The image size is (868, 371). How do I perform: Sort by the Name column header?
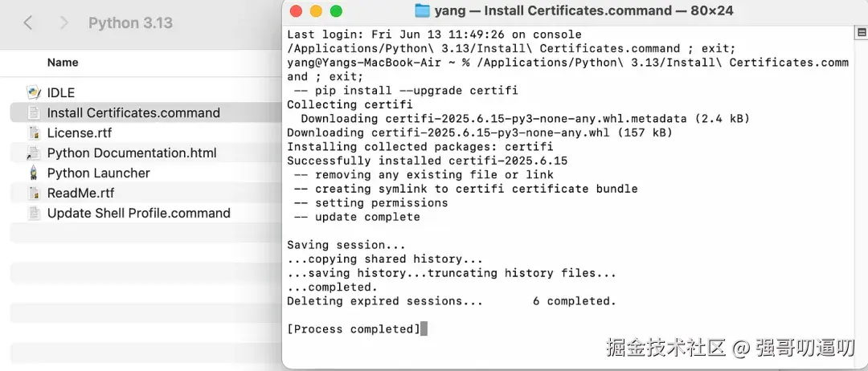(x=63, y=63)
